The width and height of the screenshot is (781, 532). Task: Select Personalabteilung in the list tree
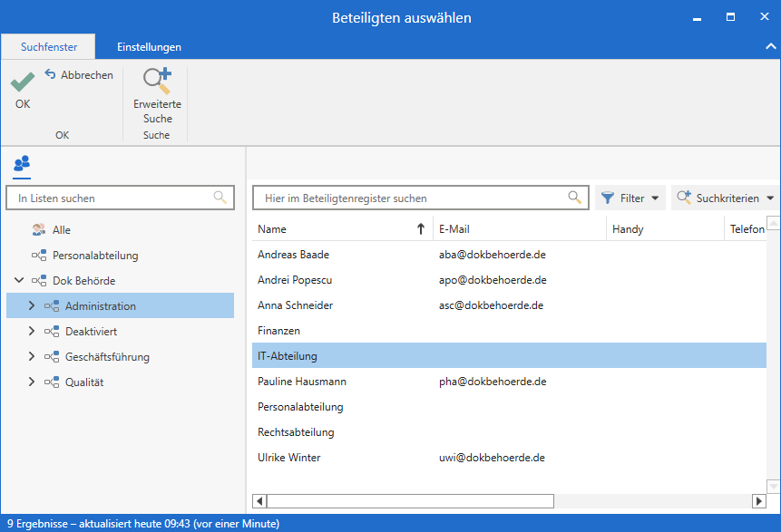[94, 256]
